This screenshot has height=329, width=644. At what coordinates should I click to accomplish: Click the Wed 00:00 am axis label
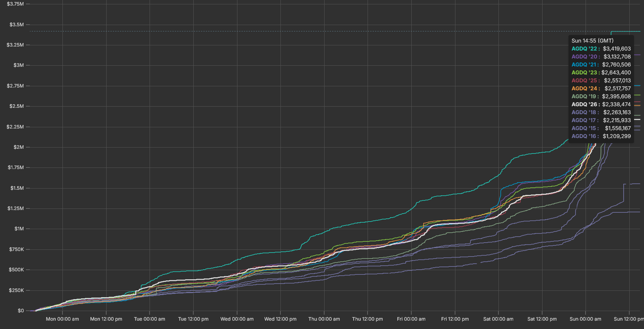coord(237,319)
